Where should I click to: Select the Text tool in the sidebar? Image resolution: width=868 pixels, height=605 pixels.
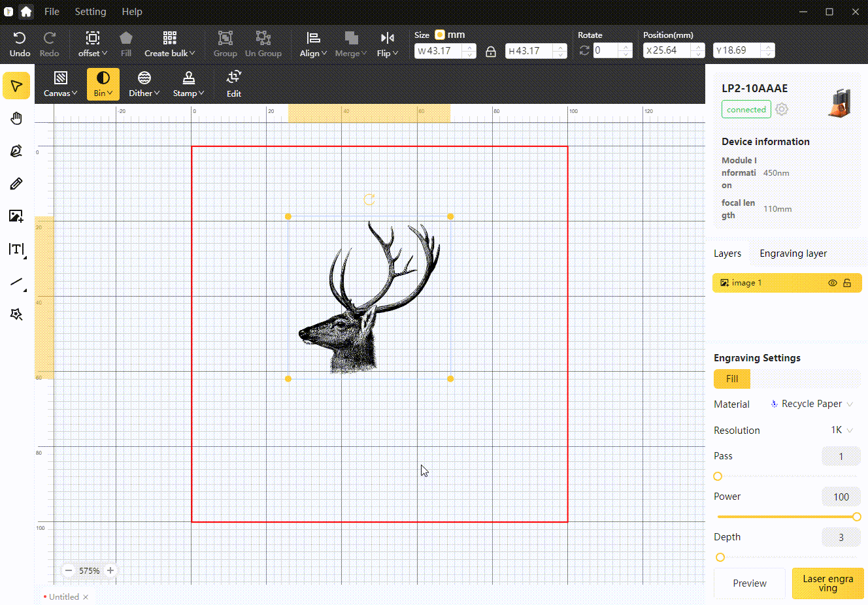[16, 249]
